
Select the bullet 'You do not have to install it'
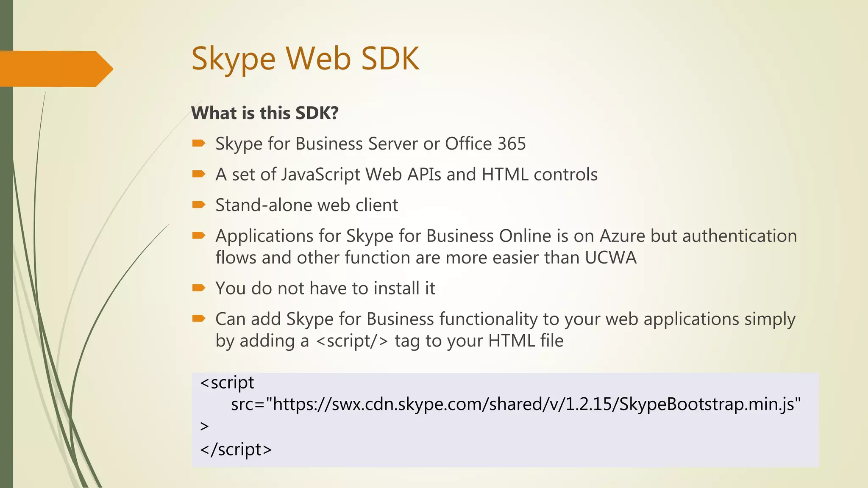pos(325,288)
